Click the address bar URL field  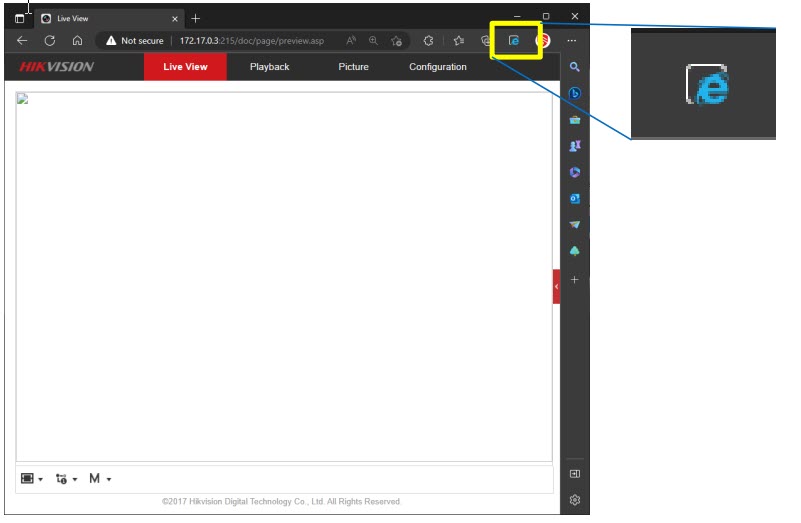[x=250, y=41]
